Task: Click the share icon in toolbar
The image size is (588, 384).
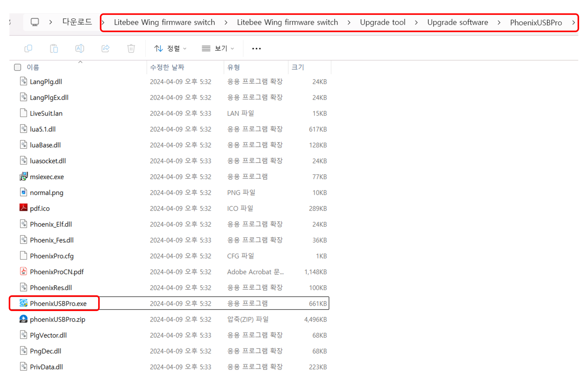Action: coord(106,48)
